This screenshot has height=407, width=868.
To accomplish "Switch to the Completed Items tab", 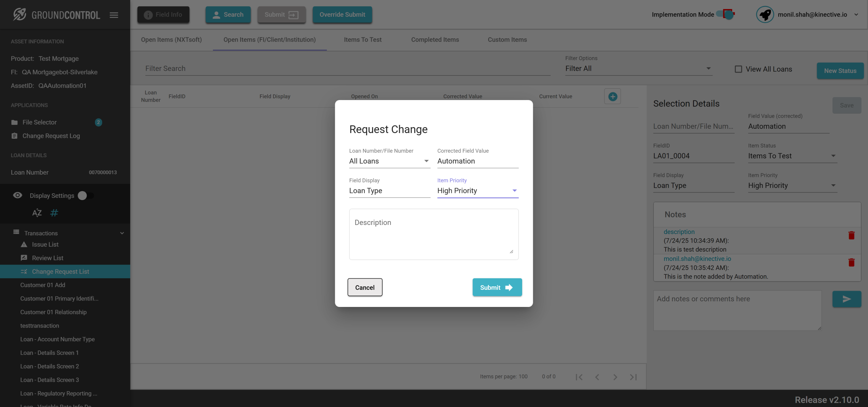I will 435,40.
